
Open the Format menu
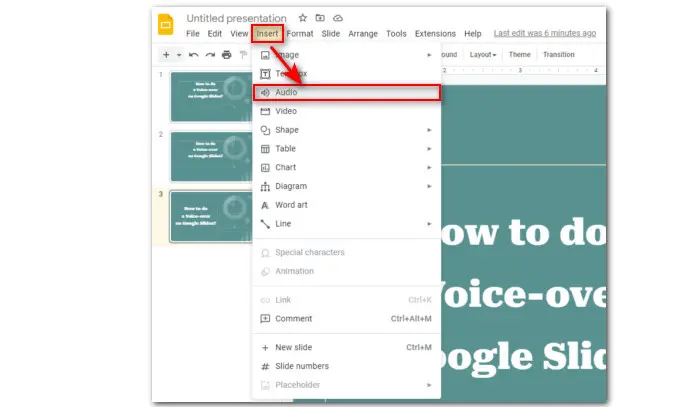click(300, 33)
